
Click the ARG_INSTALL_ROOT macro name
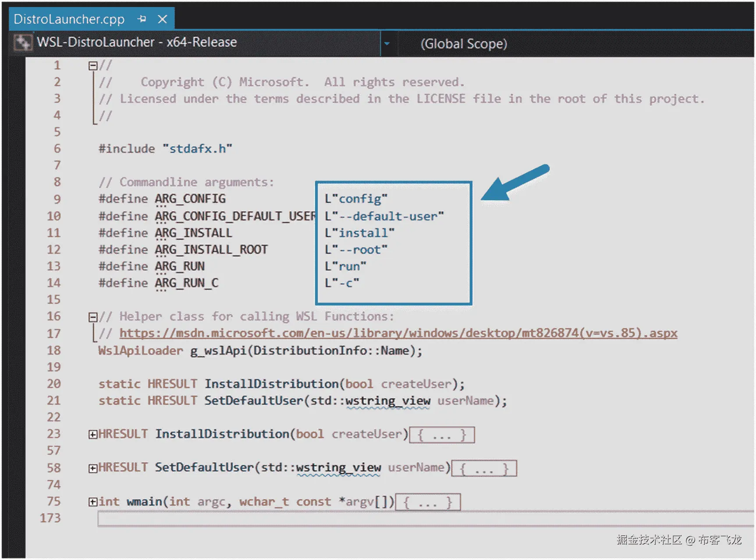211,250
